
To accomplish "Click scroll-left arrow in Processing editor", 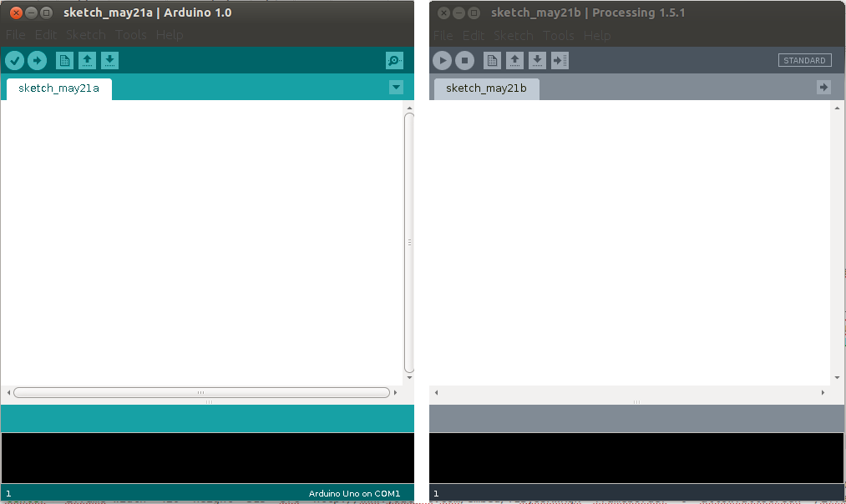I will click(x=436, y=392).
